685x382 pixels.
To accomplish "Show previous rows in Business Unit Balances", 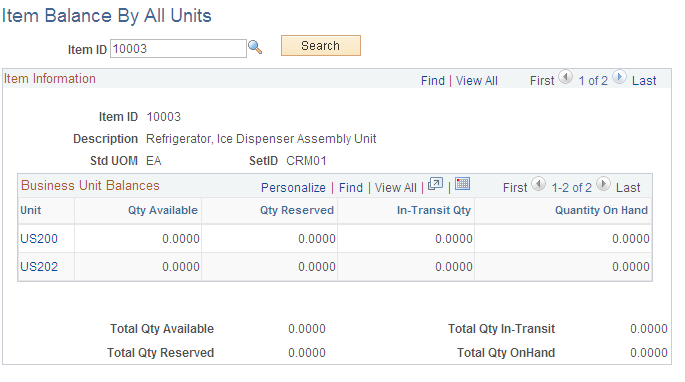I will coord(538,184).
